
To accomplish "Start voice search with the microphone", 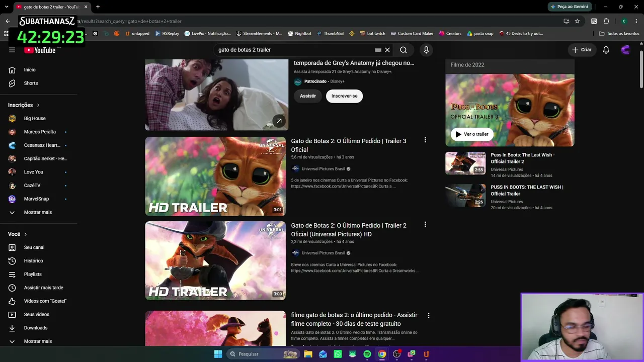I will coord(426,50).
